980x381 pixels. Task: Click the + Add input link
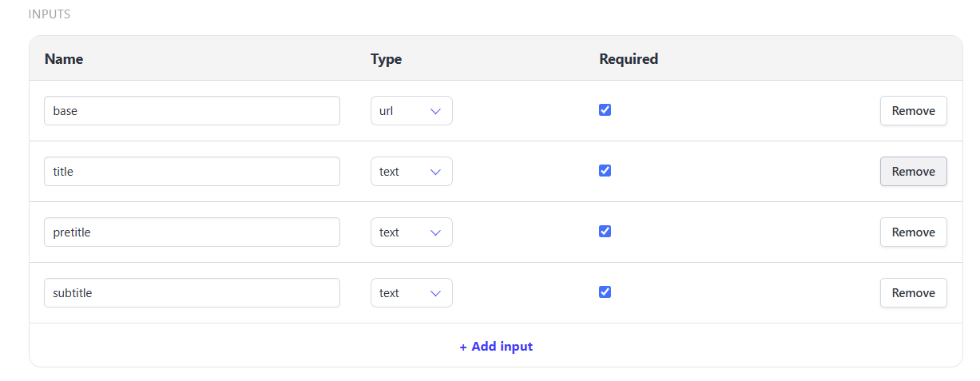pyautogui.click(x=496, y=347)
